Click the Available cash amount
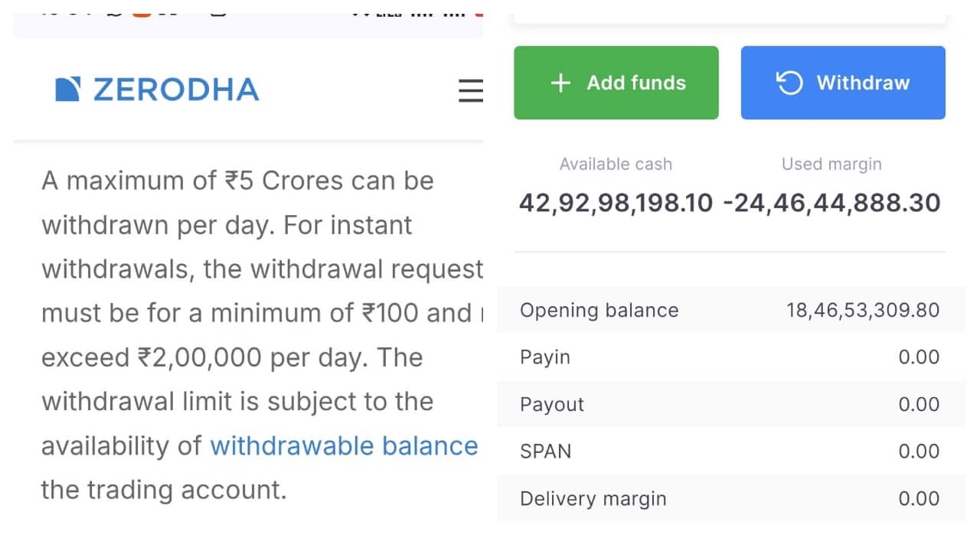 (x=616, y=203)
